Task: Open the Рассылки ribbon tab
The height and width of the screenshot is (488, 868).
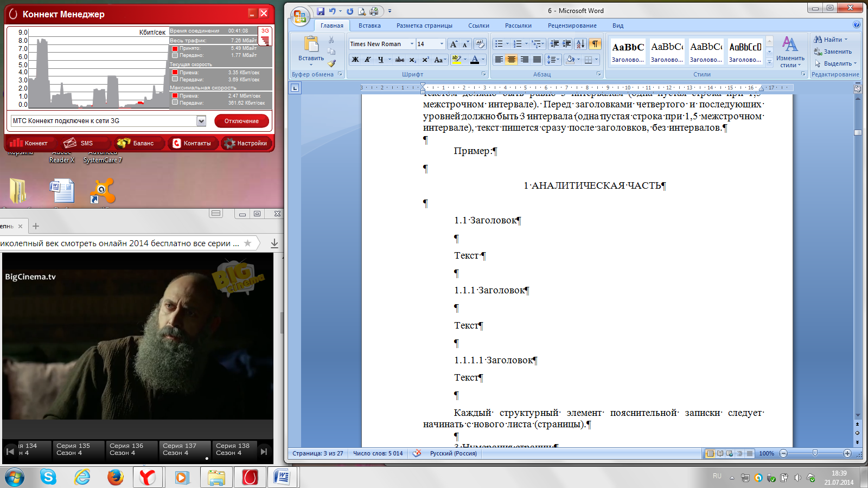Action: (x=518, y=25)
